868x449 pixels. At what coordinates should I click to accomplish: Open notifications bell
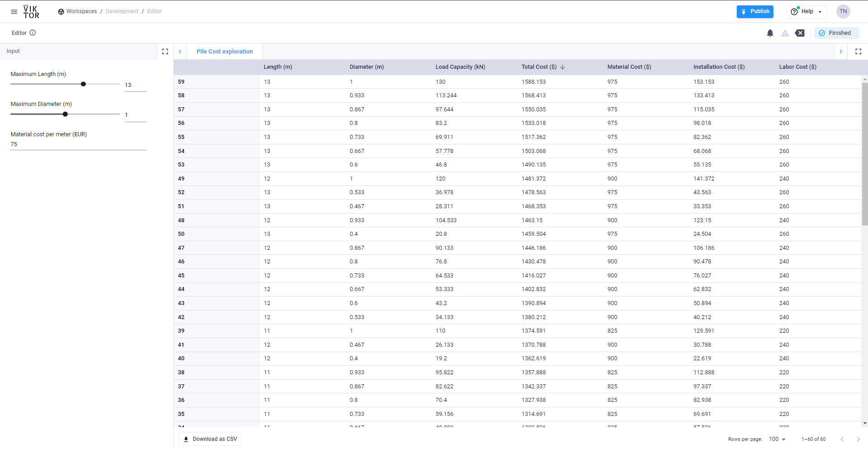pyautogui.click(x=770, y=33)
